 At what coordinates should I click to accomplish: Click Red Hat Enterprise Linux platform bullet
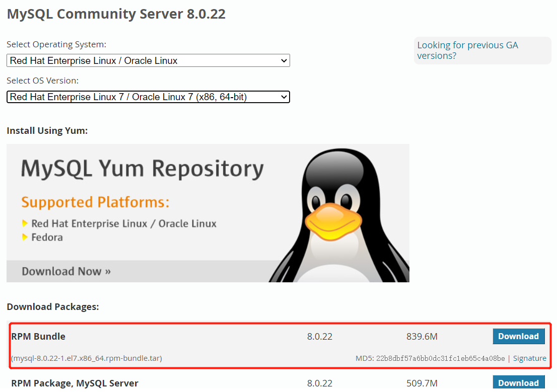tap(123, 223)
